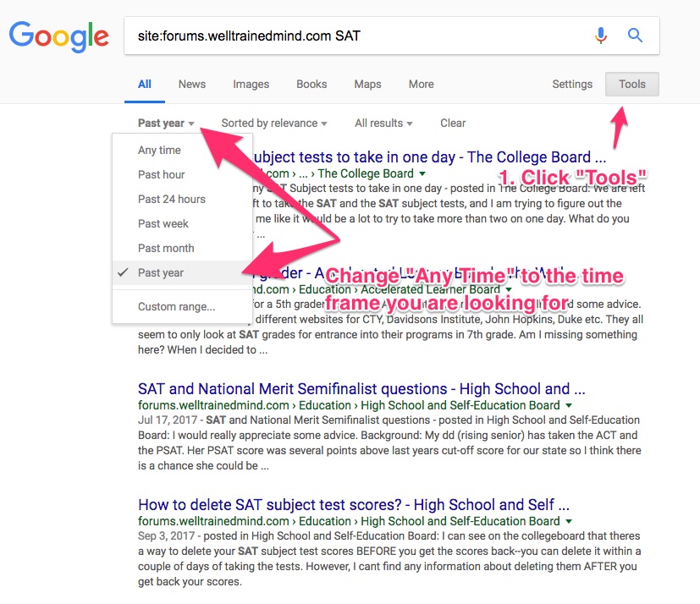Switch to the Books tab

click(x=311, y=85)
